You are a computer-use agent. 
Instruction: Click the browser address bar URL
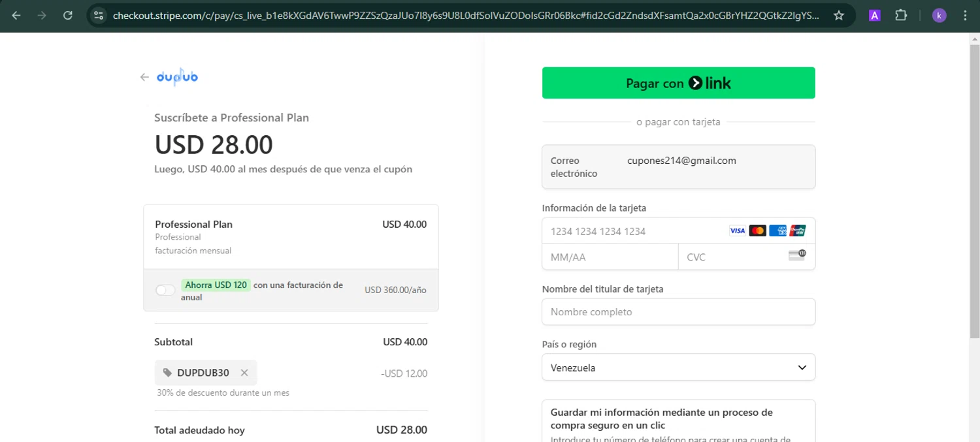tap(466, 16)
